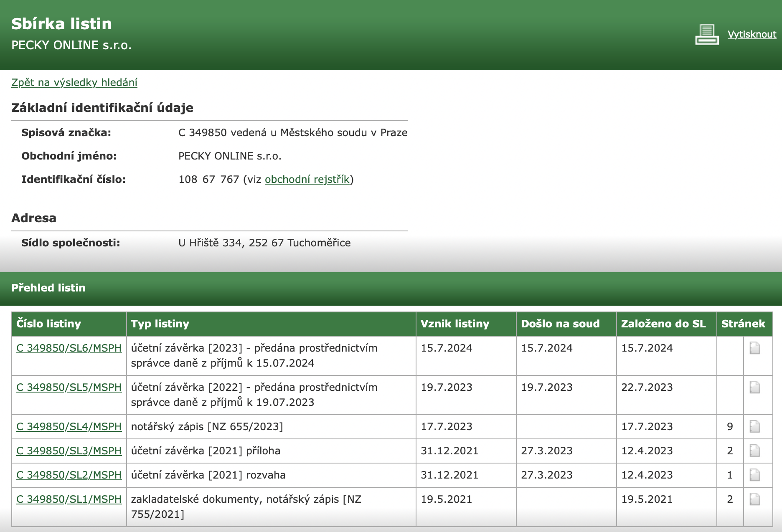Screen dimensions: 782x532
Task: Open document C 349850/SL5/MSPH
Action: point(69,387)
